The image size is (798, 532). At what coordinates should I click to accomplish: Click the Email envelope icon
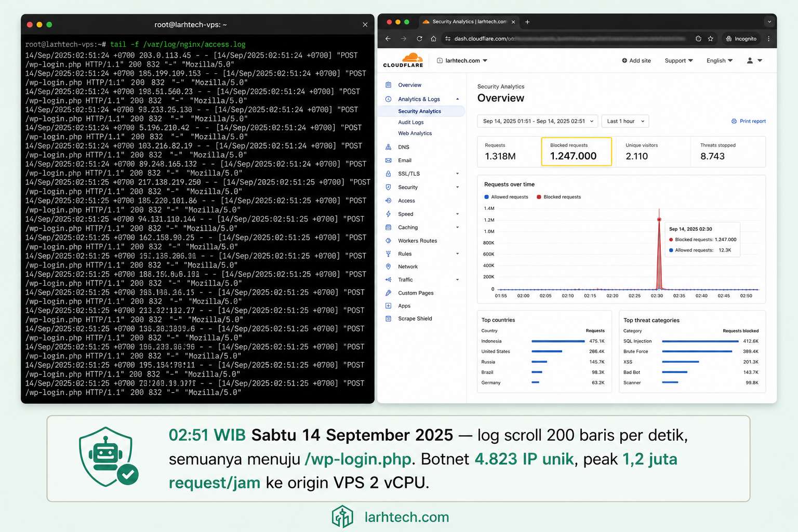(x=388, y=160)
